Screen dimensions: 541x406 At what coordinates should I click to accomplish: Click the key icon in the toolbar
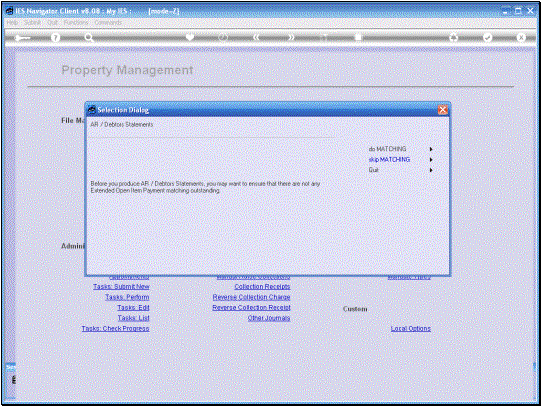(x=22, y=38)
